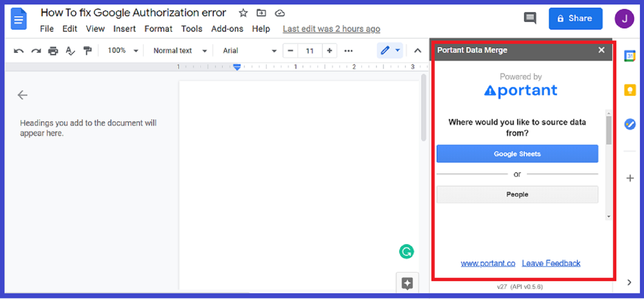The width and height of the screenshot is (644, 299).
Task: Open Google Tasks side panel
Action: (x=630, y=124)
